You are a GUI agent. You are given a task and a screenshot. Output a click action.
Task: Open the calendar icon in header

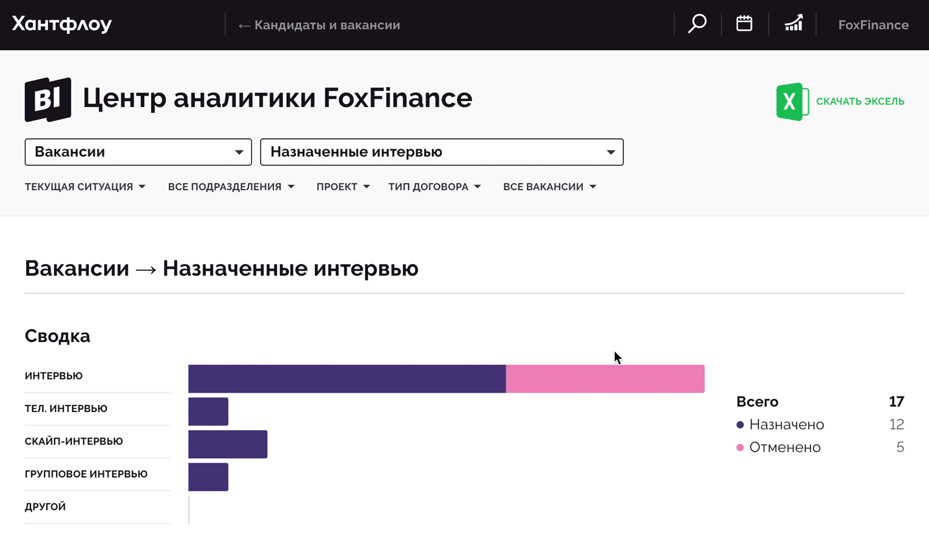[744, 24]
